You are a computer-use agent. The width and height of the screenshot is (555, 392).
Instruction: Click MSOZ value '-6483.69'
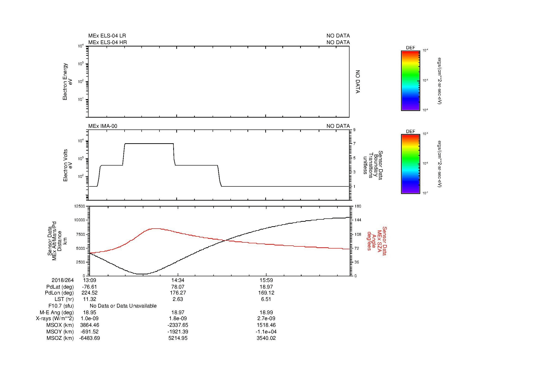89,338
